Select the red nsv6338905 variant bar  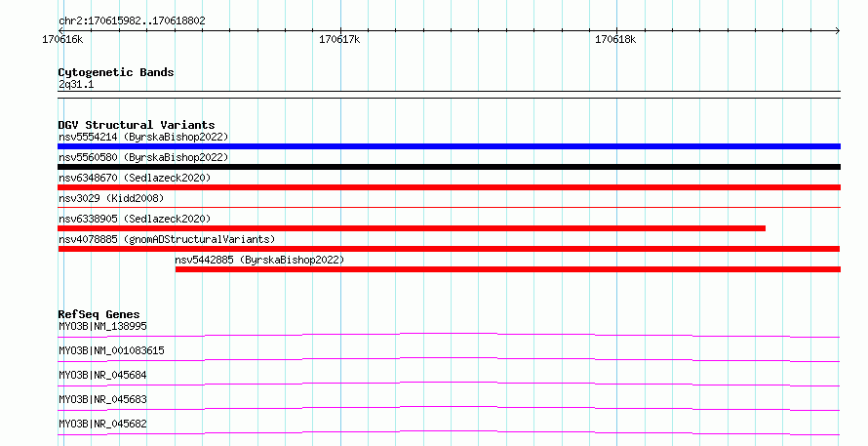[412, 228]
